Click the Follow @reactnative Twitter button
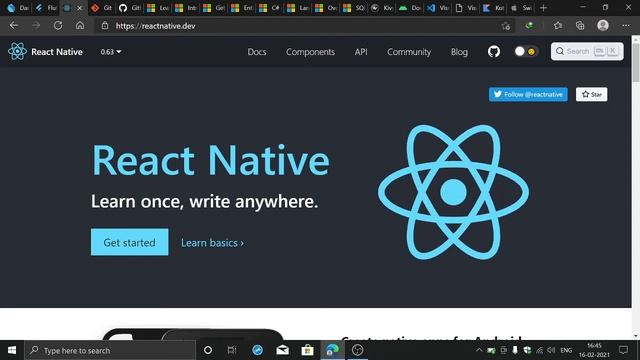640x360 pixels. pyautogui.click(x=528, y=94)
